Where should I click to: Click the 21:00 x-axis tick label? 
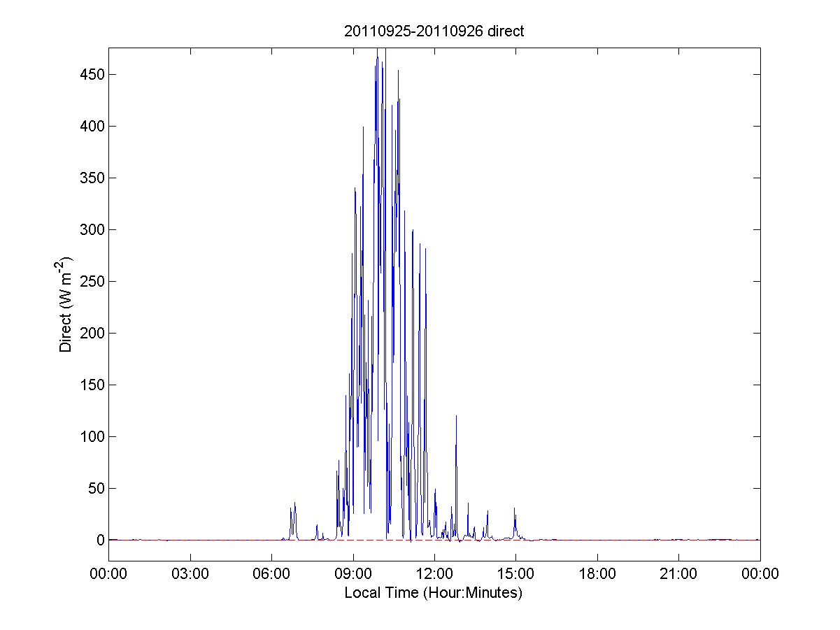678,574
